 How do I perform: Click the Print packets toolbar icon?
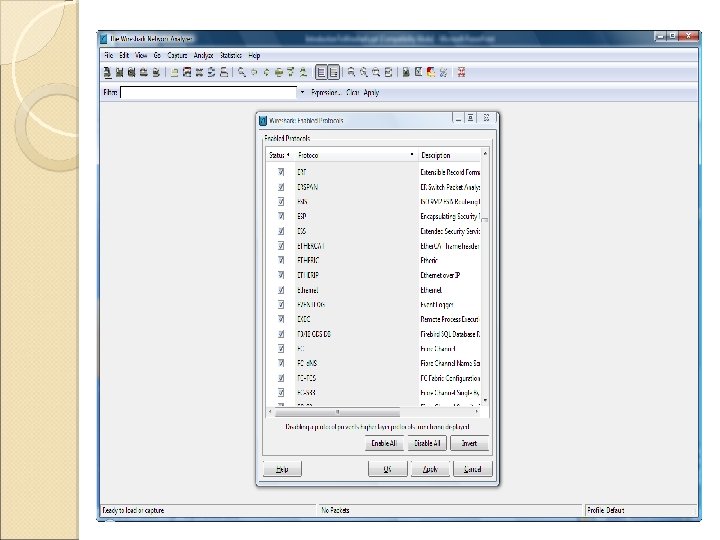[x=224, y=73]
